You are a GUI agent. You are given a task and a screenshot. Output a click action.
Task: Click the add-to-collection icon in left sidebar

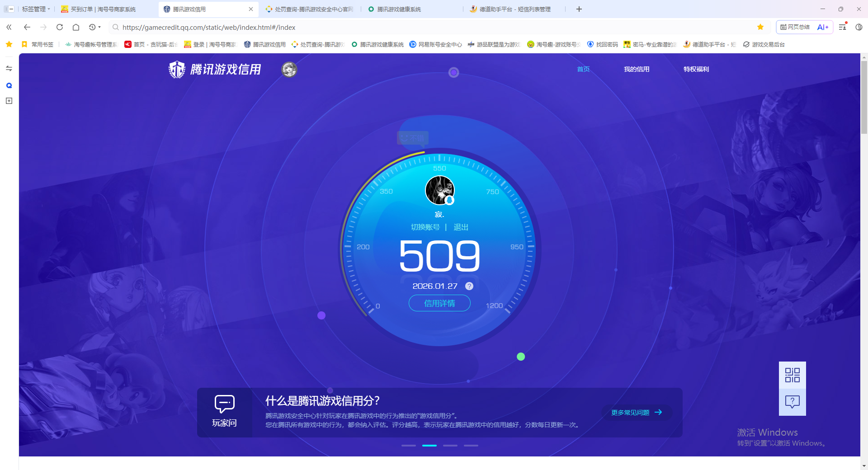(9, 101)
